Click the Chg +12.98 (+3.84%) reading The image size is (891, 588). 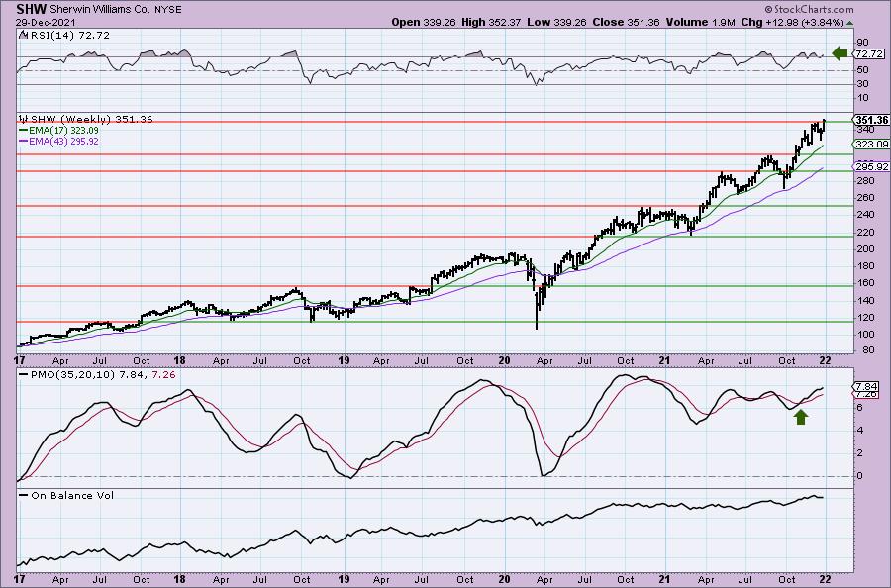793,22
